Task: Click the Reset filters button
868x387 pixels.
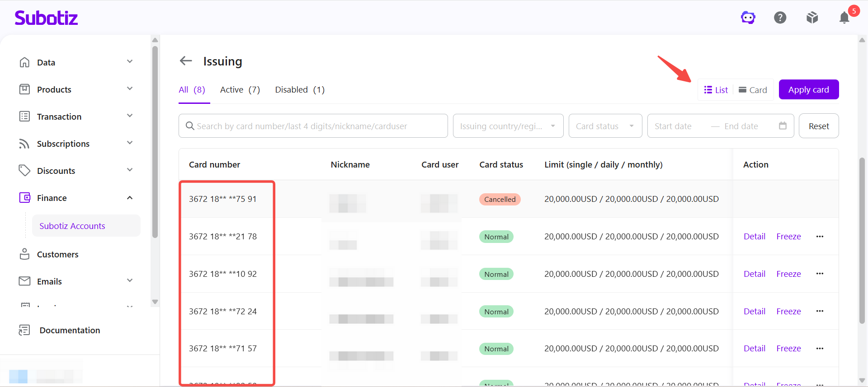Action: [x=819, y=126]
